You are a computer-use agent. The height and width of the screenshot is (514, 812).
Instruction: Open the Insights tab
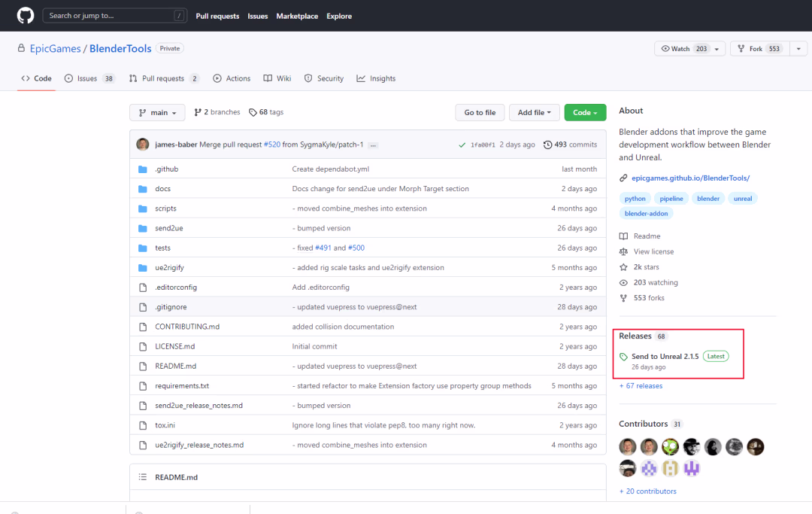[x=376, y=79]
